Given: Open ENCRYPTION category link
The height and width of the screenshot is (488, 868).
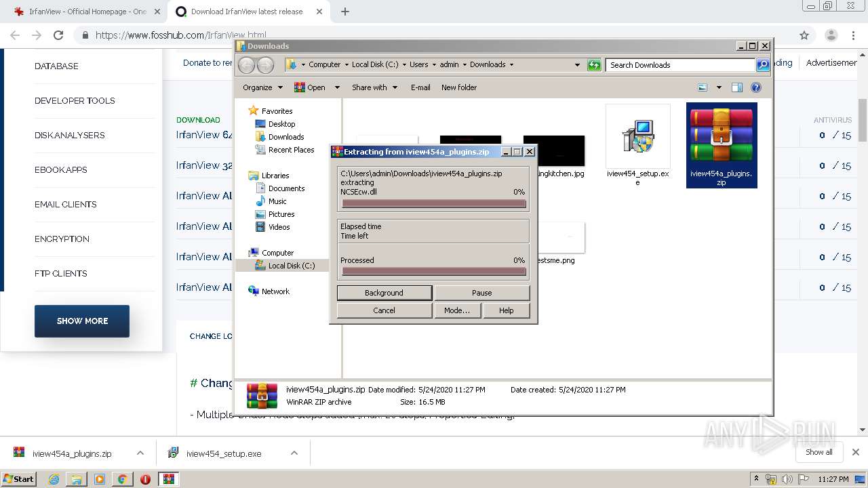Looking at the screenshot, I should [62, 239].
